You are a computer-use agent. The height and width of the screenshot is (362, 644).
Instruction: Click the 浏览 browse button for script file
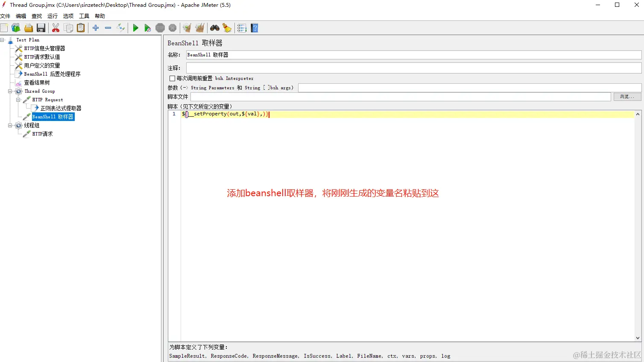pyautogui.click(x=627, y=97)
